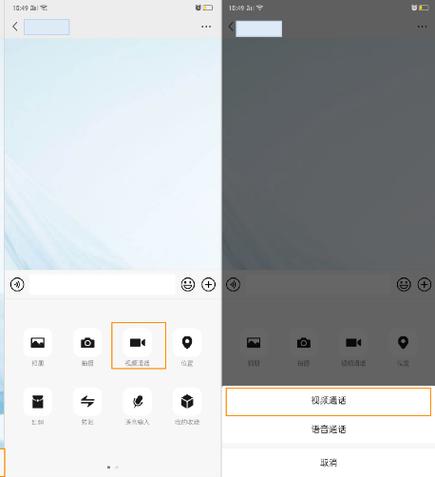Open Favorites (收藏) cube icon
Image resolution: width=435 pixels, height=477 pixels.
(x=187, y=401)
